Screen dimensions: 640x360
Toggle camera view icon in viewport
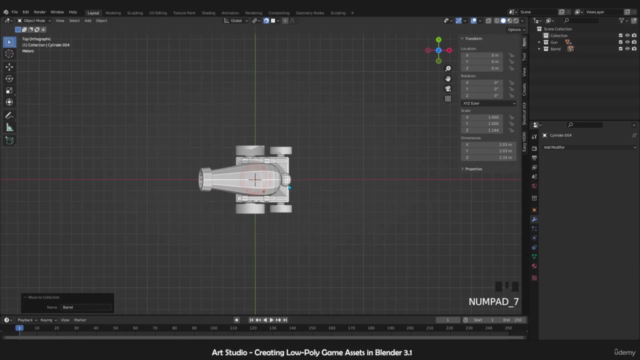click(448, 89)
